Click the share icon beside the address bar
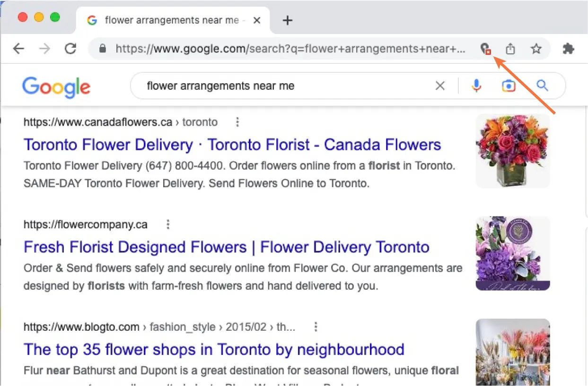Image resolution: width=588 pixels, height=386 pixels. pos(510,48)
